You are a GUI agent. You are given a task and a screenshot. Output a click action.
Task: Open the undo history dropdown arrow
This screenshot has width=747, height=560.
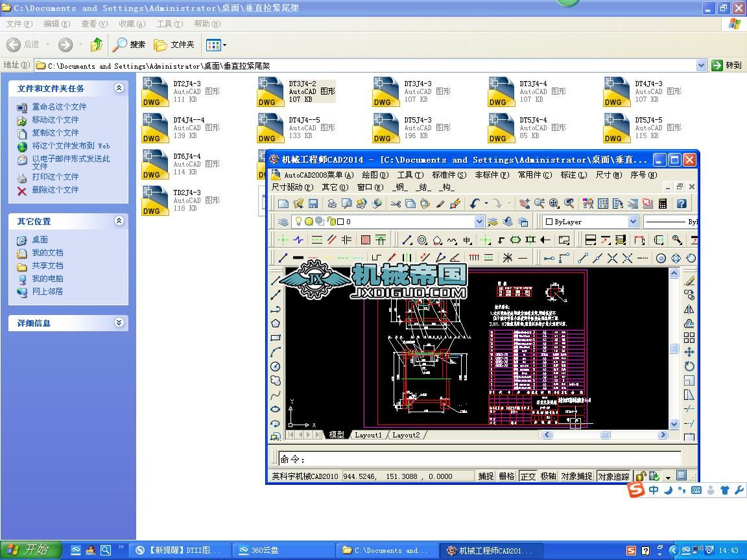tap(486, 204)
